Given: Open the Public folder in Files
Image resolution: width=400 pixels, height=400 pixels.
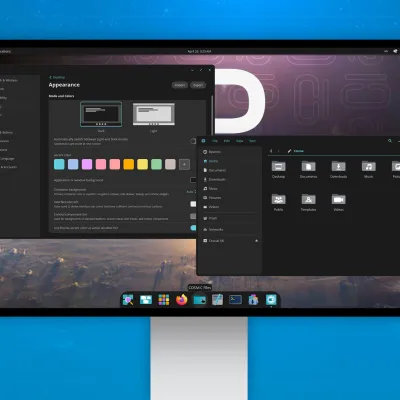Looking at the screenshot, I should (278, 202).
